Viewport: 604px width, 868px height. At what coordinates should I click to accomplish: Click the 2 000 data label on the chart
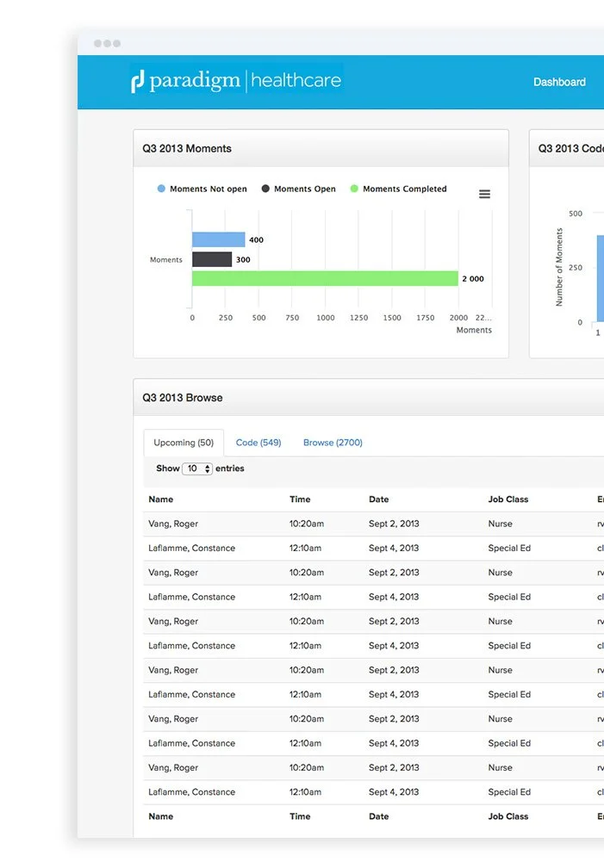[x=473, y=279]
